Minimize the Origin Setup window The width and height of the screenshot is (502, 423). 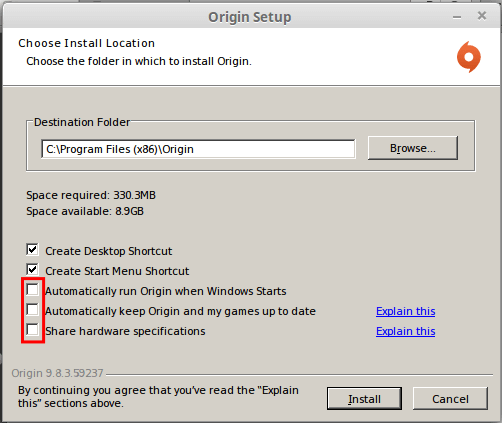[x=457, y=17]
